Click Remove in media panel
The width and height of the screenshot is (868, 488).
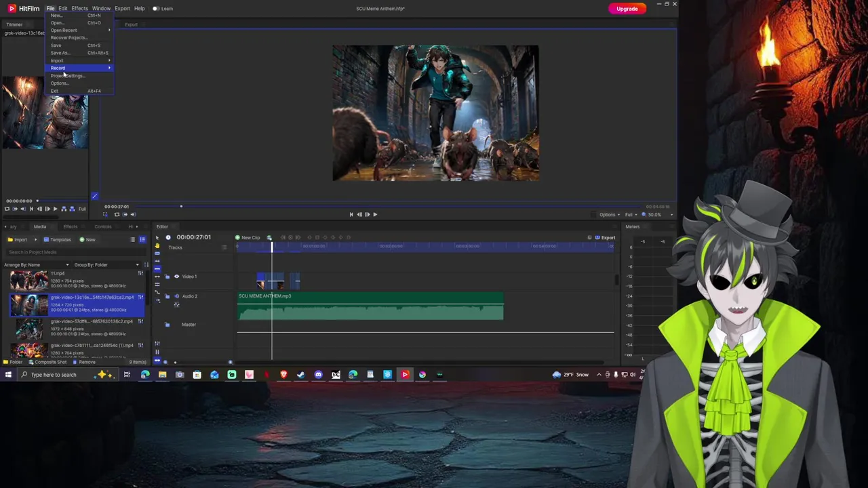(84, 362)
